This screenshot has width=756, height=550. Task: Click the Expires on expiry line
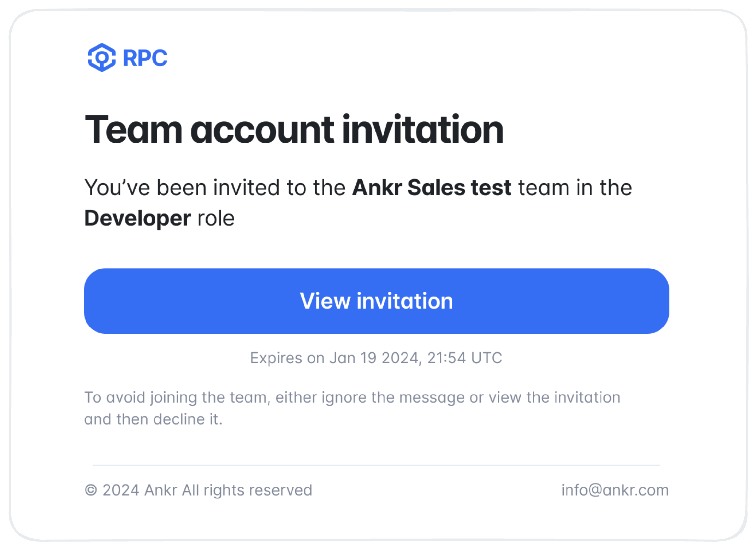pyautogui.click(x=376, y=358)
